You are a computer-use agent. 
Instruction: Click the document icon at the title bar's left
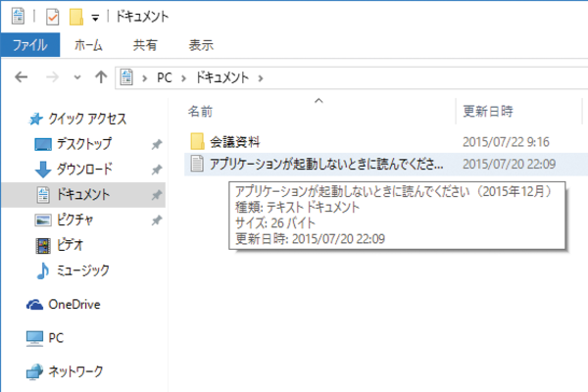pyautogui.click(x=18, y=17)
